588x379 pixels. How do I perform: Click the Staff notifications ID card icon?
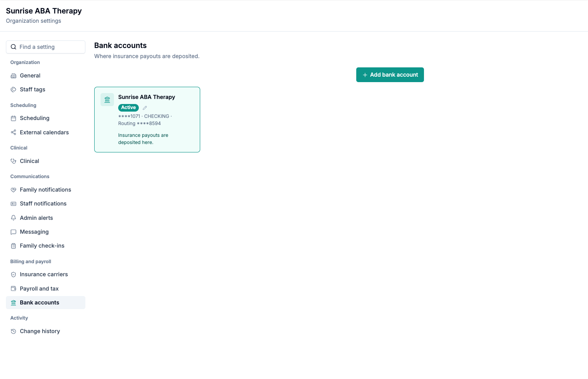pyautogui.click(x=13, y=204)
